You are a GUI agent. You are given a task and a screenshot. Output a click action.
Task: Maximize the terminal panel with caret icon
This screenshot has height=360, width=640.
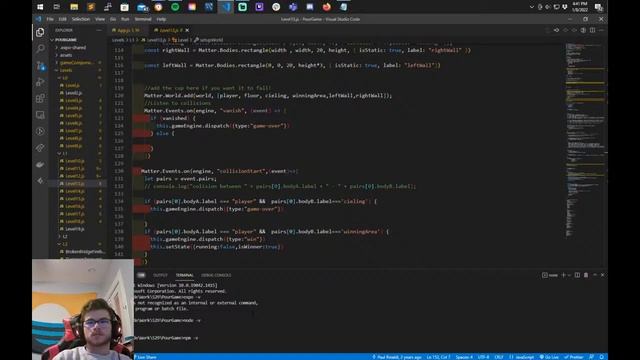click(x=595, y=275)
